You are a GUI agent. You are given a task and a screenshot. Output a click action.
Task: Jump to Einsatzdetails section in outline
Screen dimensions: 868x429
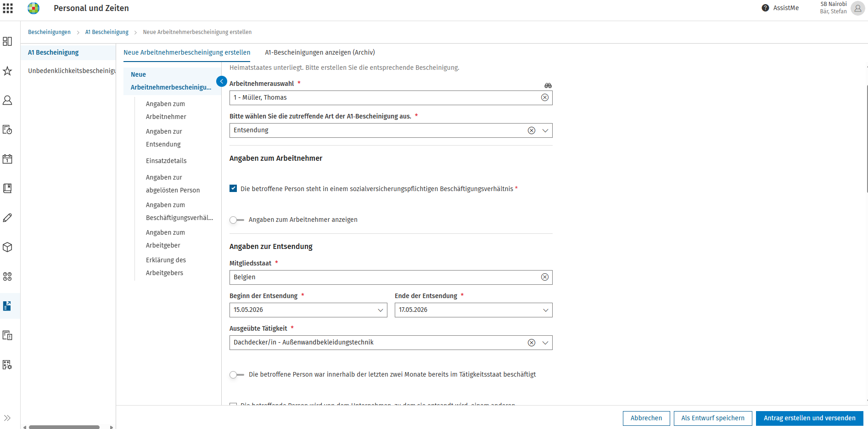(166, 161)
